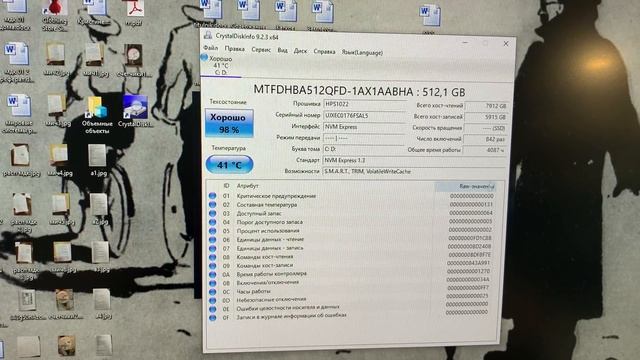Click the Интерфейс field showing NVM Express
Viewport: 640px width, 360px height.
coord(364,127)
